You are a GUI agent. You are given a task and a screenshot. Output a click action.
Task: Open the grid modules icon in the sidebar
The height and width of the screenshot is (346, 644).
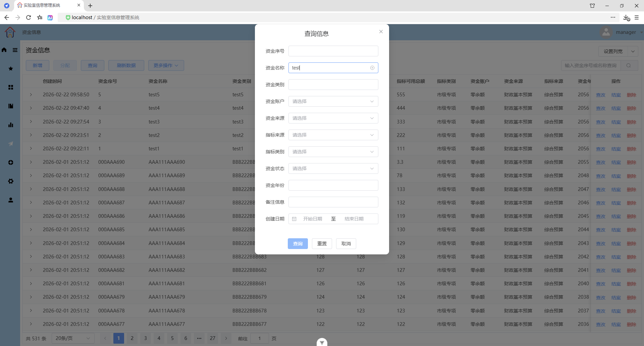click(11, 87)
